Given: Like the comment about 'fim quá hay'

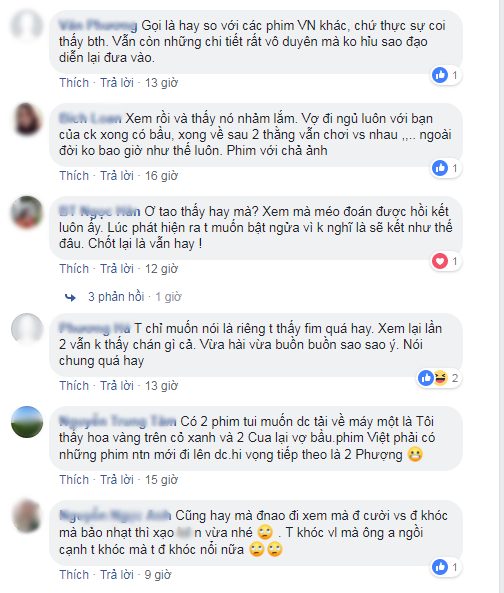Looking at the screenshot, I should click(x=74, y=385).
